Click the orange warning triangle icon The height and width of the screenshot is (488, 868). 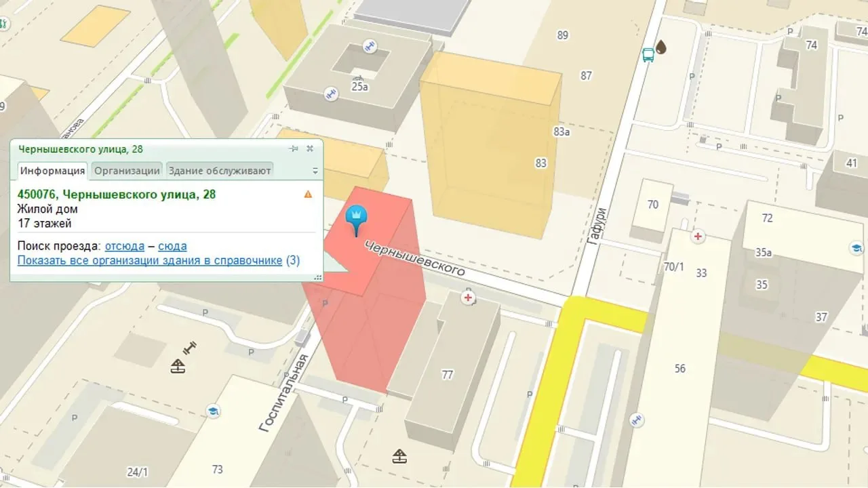308,195
